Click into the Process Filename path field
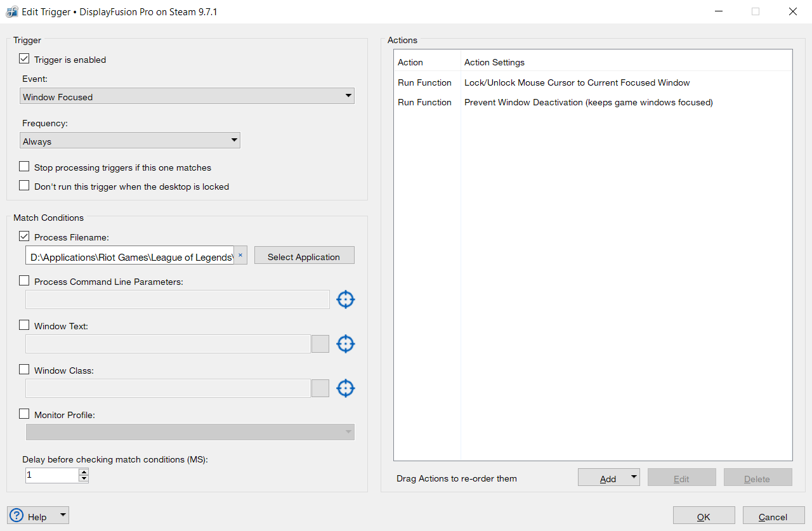 click(x=130, y=256)
